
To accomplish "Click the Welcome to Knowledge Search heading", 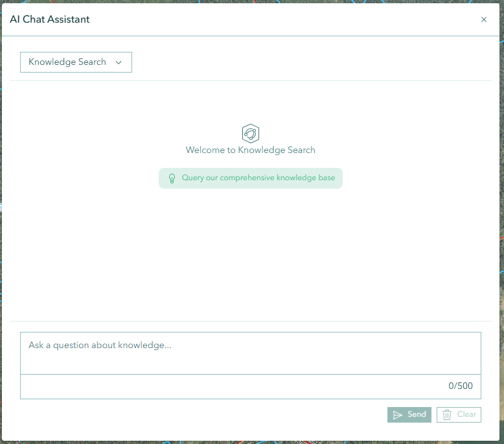I will pyautogui.click(x=251, y=150).
